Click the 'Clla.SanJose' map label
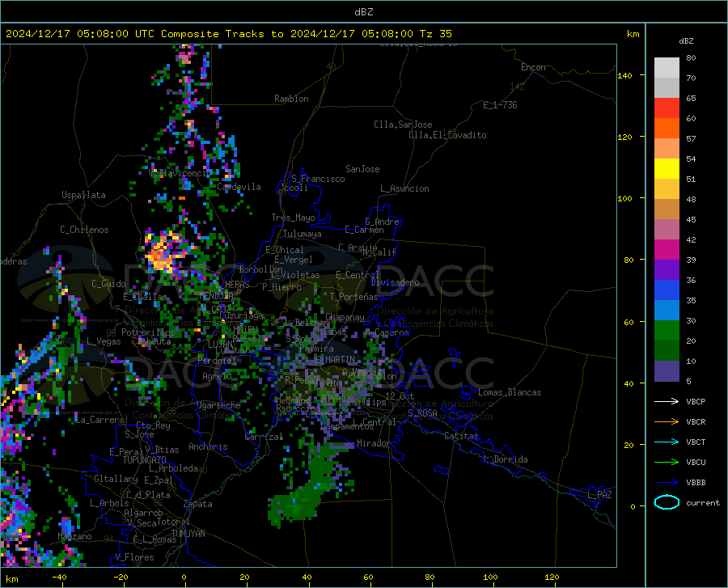 403,125
